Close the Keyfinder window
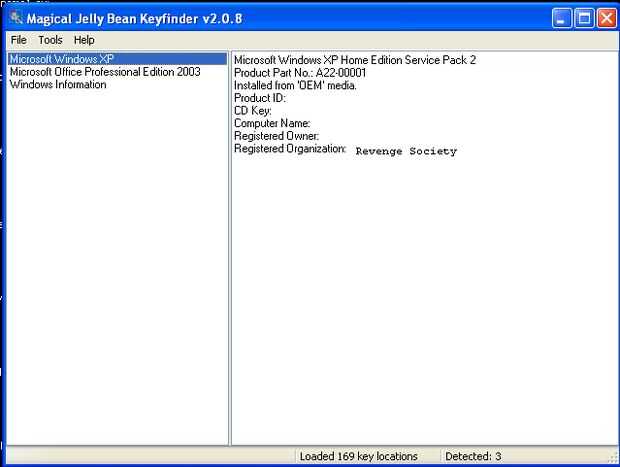 pos(607,18)
